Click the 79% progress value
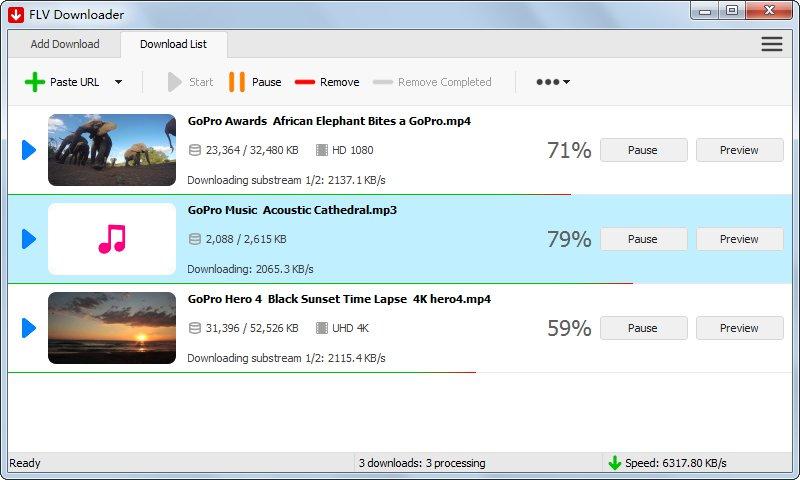The height and width of the screenshot is (480, 800). pos(569,239)
